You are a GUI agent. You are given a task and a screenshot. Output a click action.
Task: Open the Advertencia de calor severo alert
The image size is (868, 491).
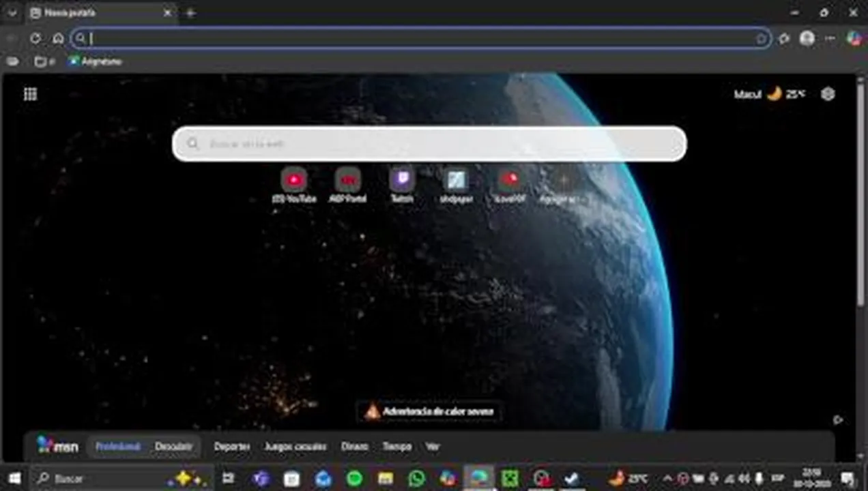click(429, 411)
